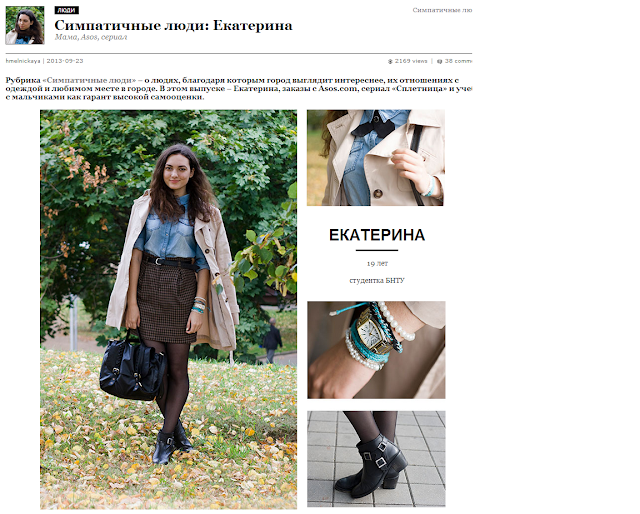Screen dimensions: 640x514
Task: Follow the top-right Симпатичные люди breadcrumb link
Action: (x=442, y=10)
